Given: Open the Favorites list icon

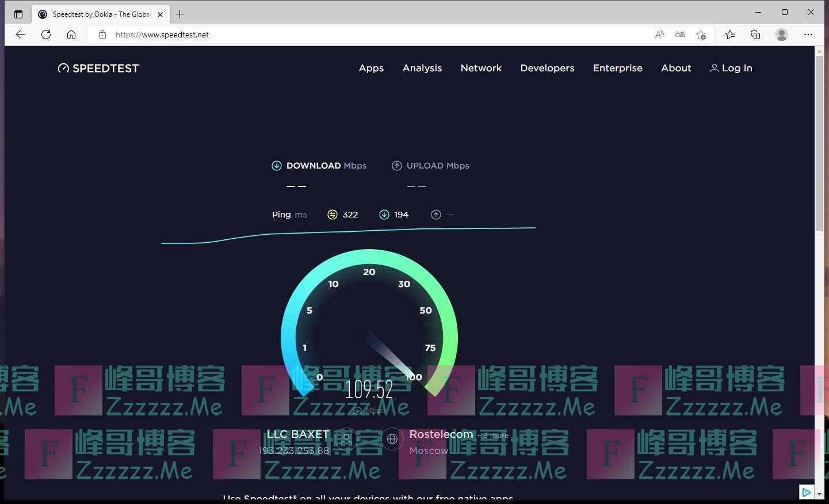Looking at the screenshot, I should pyautogui.click(x=730, y=35).
